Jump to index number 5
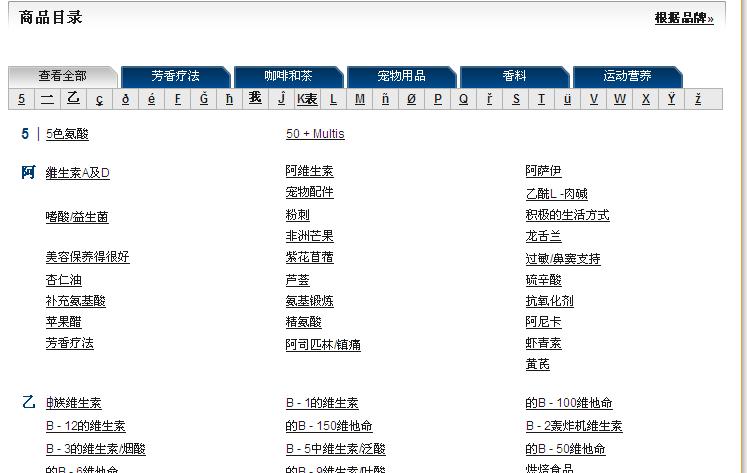 click(x=21, y=99)
